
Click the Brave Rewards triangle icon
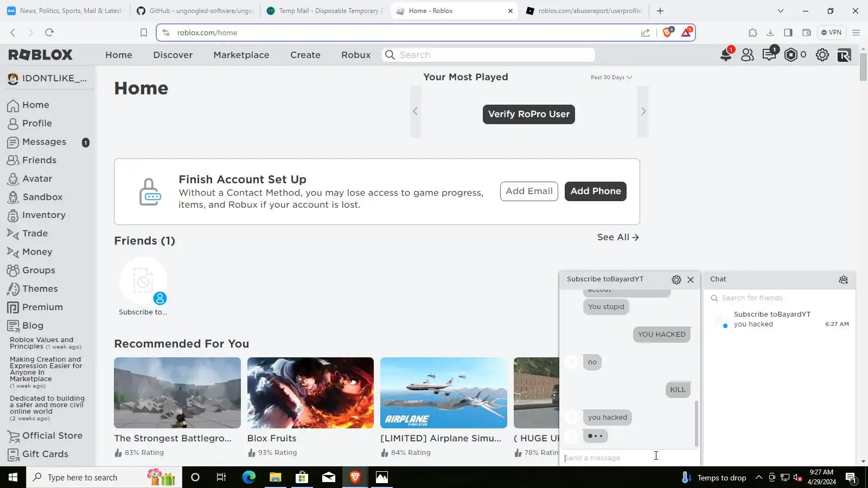pos(686,33)
